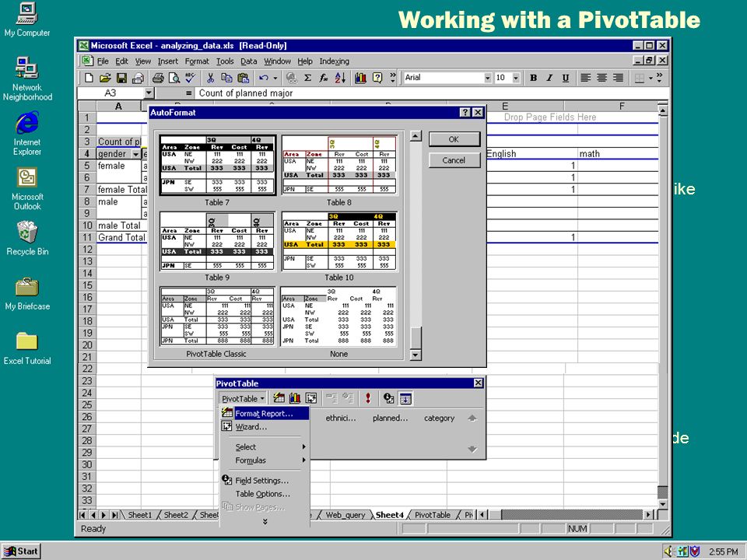Click the volume speaker icon in the system tray
This screenshot has width=747, height=560.
[668, 551]
